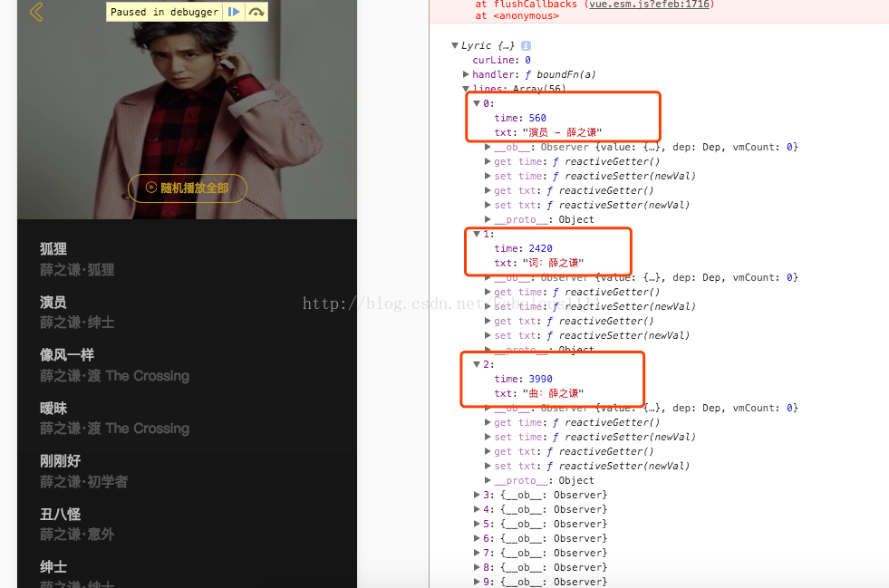Expand the handler boundFn property

coord(465,74)
